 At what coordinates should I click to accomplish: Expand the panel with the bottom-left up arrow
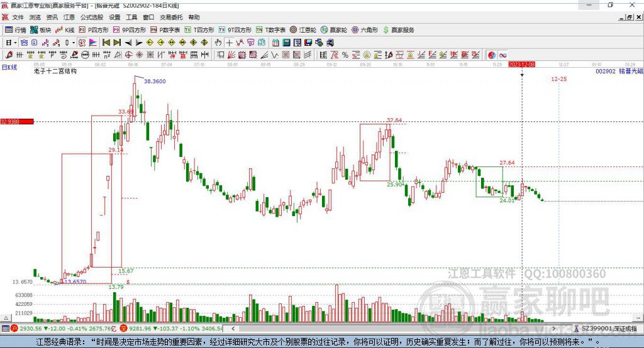tap(6, 318)
